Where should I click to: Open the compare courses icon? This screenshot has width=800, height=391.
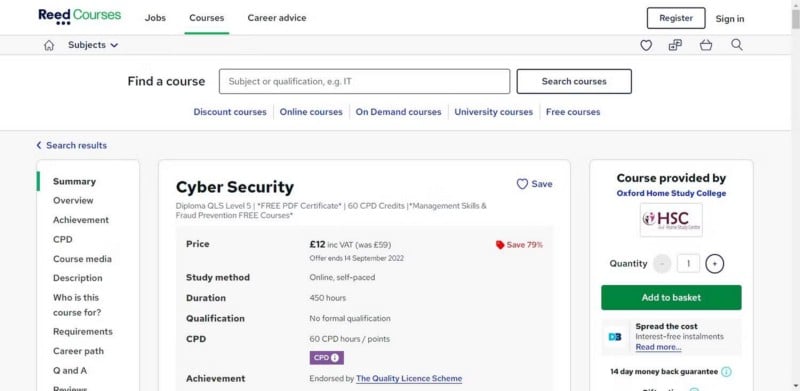coord(675,45)
